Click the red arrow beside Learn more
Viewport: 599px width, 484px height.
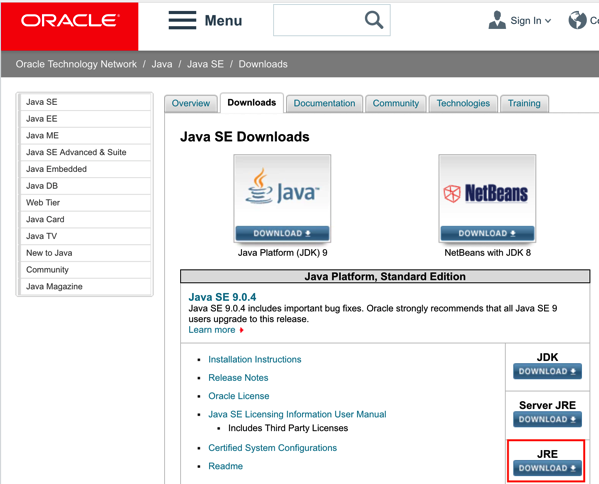[241, 330]
